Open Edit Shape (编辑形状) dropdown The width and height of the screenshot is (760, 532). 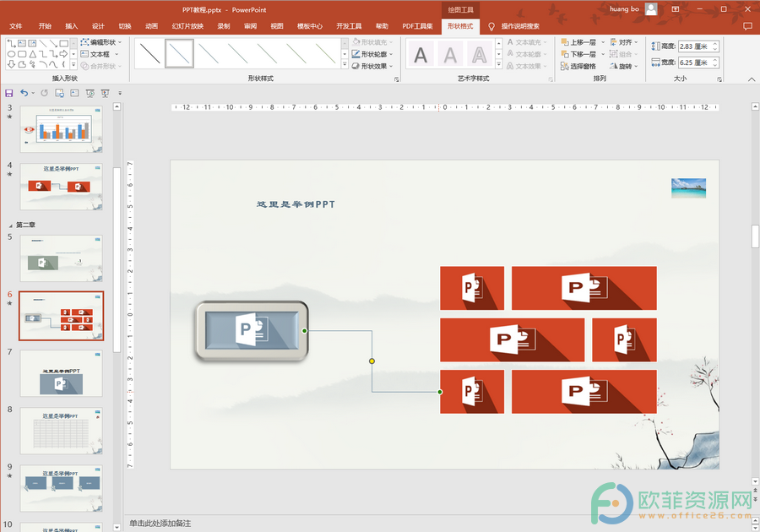coord(101,42)
